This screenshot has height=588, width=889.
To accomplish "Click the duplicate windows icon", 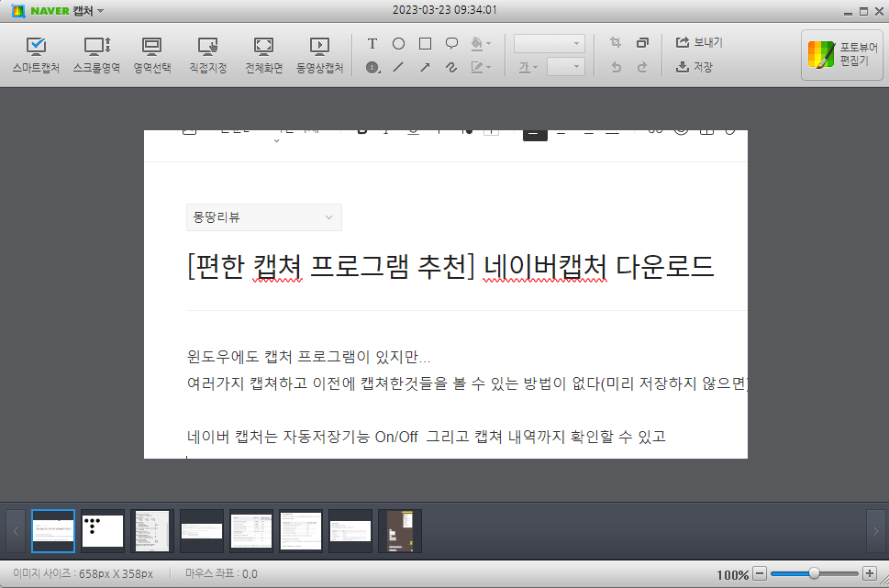I will 642,42.
